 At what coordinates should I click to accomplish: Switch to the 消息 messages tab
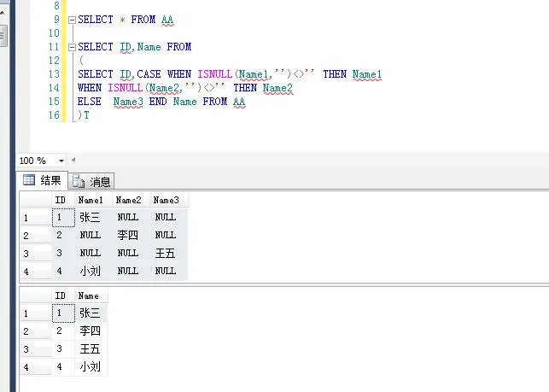coord(91,181)
